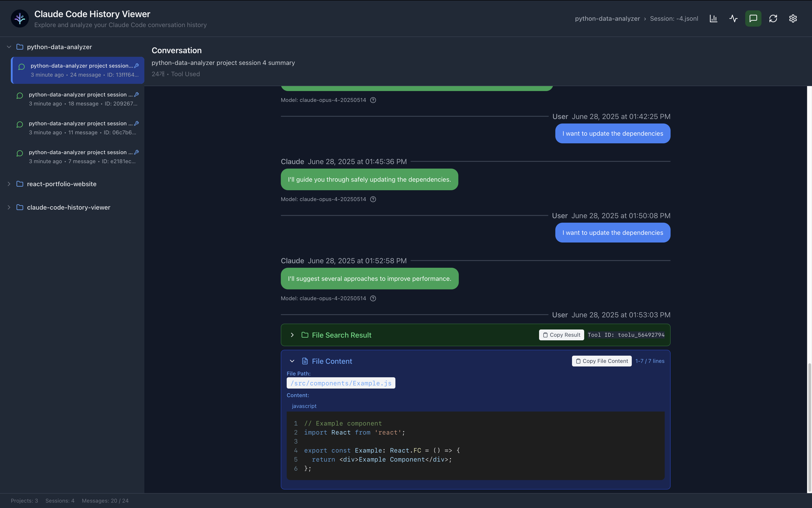
Task: Open the settings gear icon
Action: pos(793,18)
